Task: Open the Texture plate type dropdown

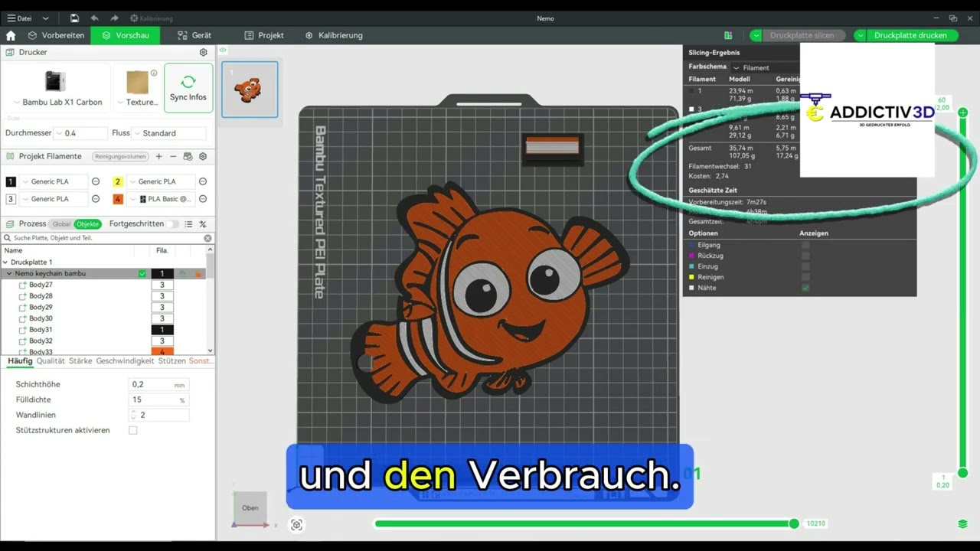Action: coord(121,103)
